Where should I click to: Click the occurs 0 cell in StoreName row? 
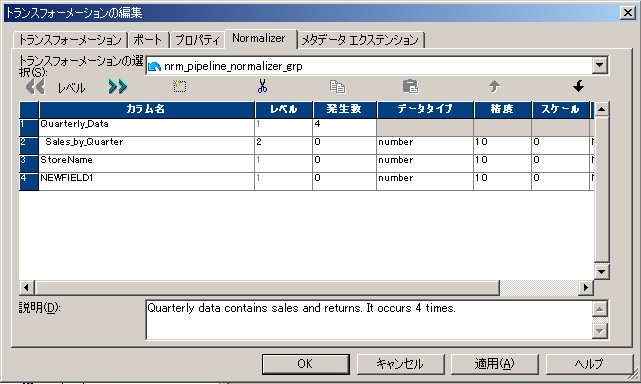point(345,163)
